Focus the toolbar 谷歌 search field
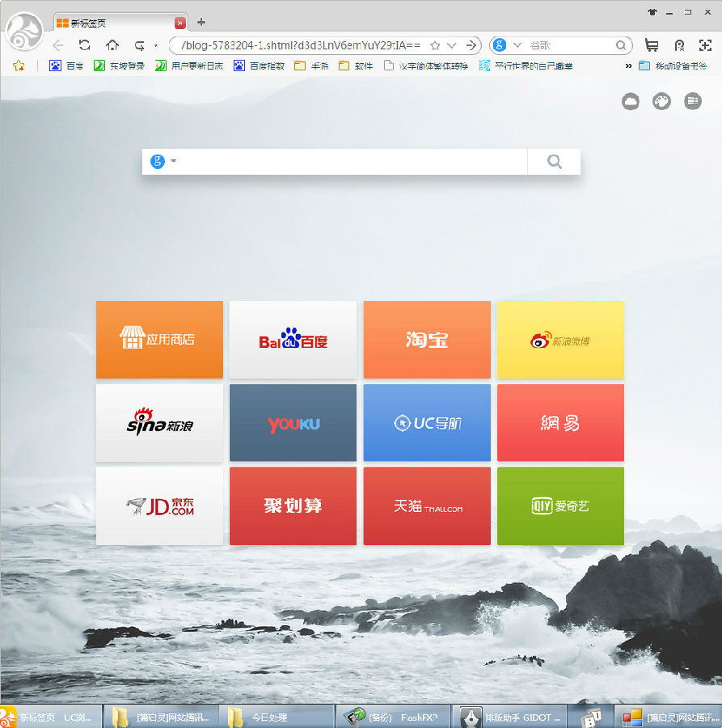Viewport: 722px width, 728px height. click(x=570, y=45)
